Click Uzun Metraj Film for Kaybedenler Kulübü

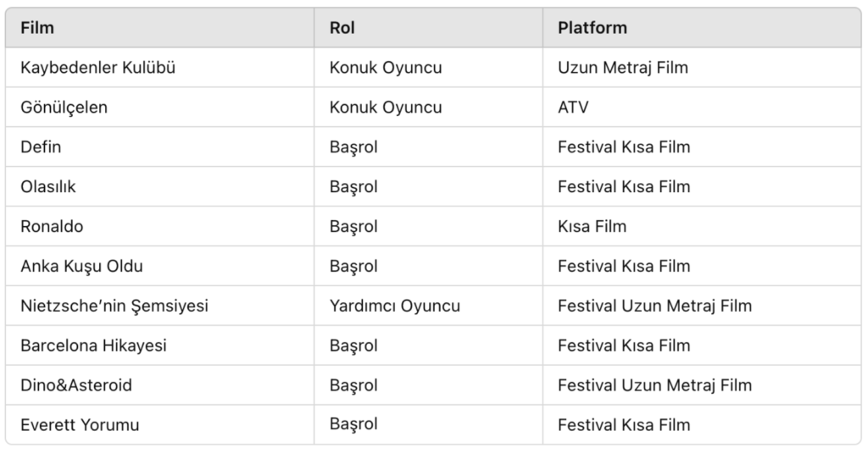tap(623, 68)
